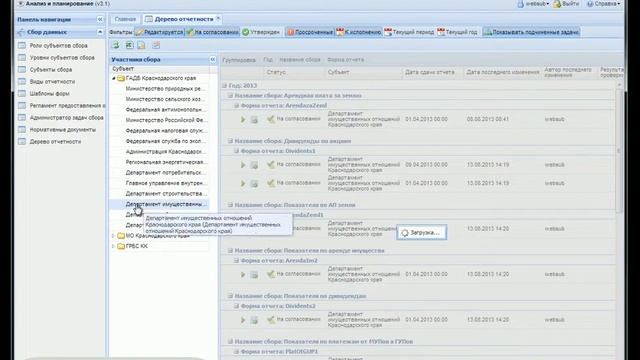Viewport: 640px width, 360px height.
Task: Click the icon beside Шаблоны форм
Action: pos(22,93)
